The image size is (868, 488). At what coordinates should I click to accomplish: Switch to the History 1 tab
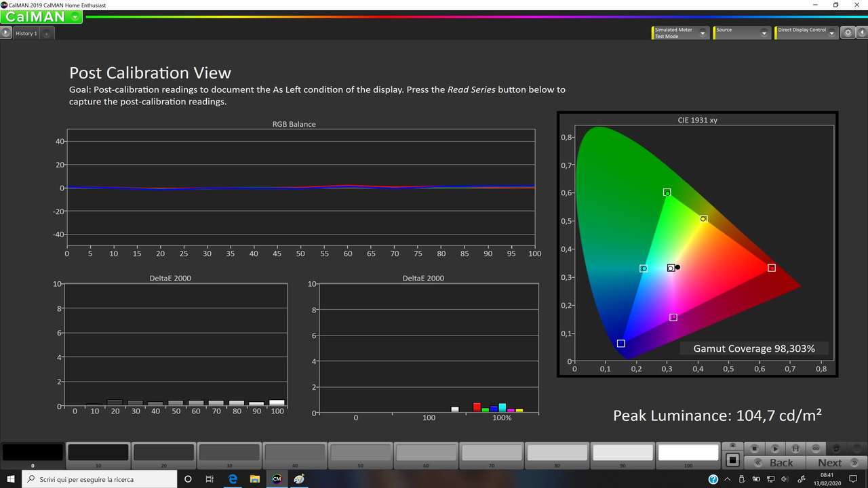pyautogui.click(x=26, y=33)
